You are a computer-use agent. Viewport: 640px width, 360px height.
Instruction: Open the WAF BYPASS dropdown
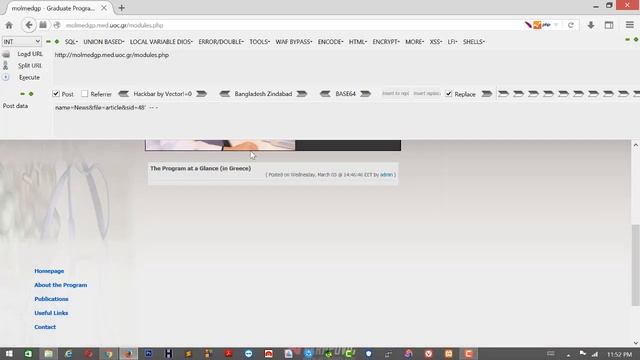tap(294, 42)
